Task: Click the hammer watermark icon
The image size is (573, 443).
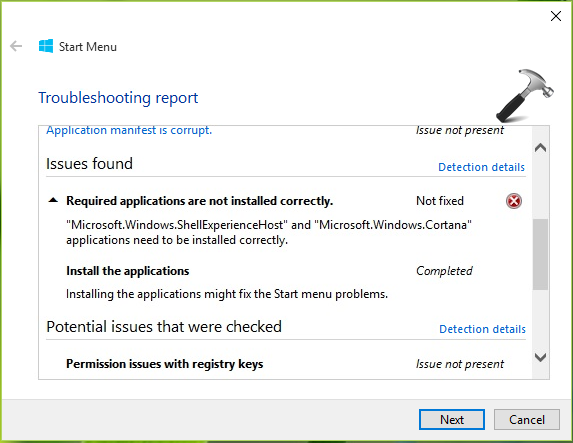Action: [525, 95]
